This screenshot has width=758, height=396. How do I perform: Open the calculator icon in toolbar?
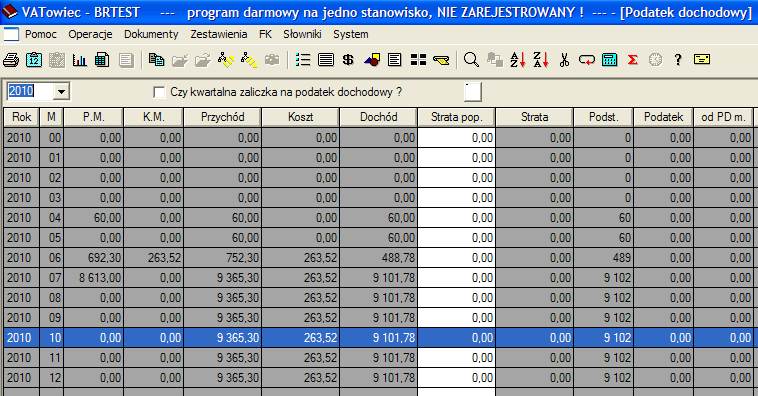pos(610,60)
